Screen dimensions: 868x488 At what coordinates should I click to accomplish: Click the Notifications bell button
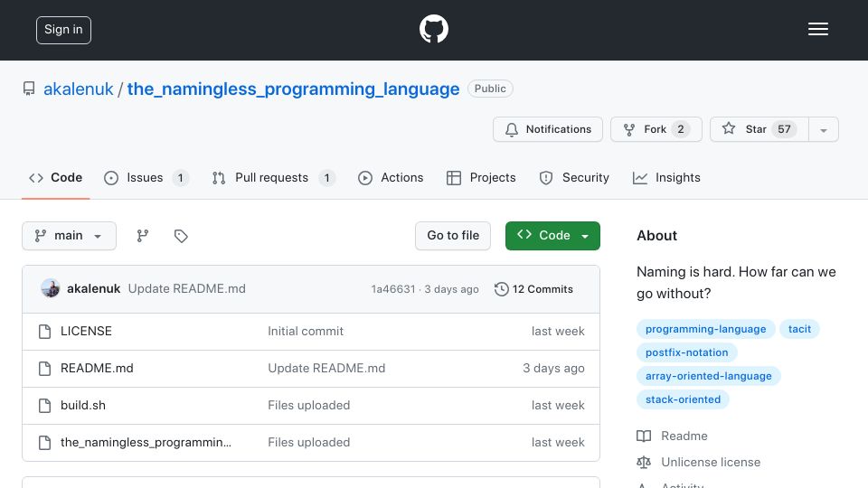(x=548, y=129)
